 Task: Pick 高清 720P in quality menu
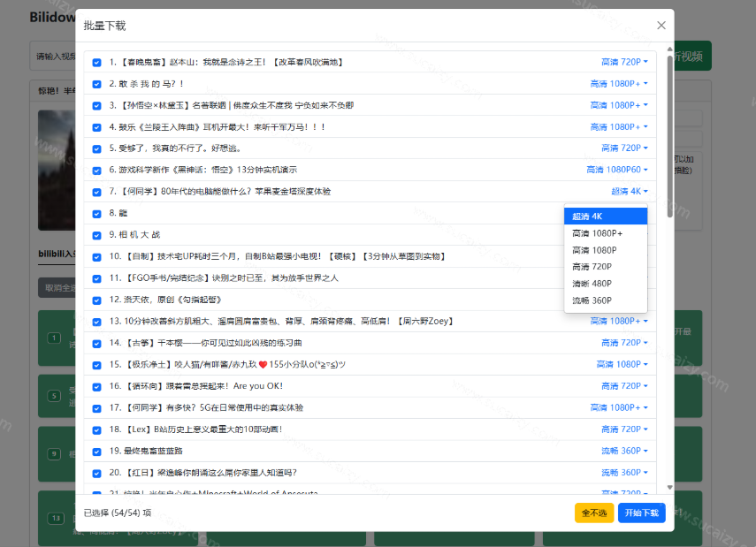pyautogui.click(x=606, y=267)
